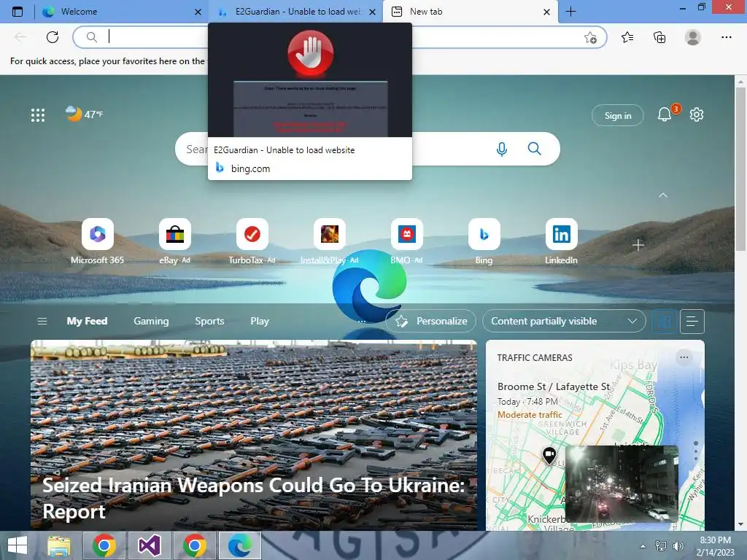Add this page to favorites star
This screenshot has width=747, height=560.
pyautogui.click(x=590, y=38)
